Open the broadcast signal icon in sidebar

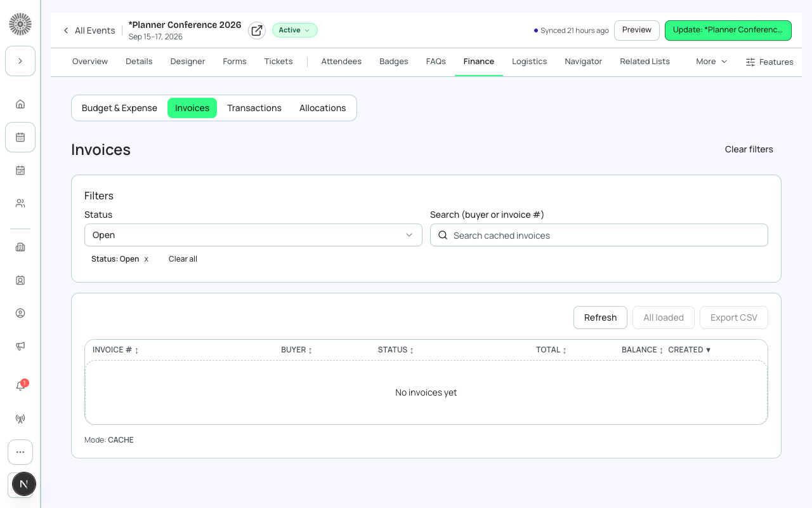20,419
